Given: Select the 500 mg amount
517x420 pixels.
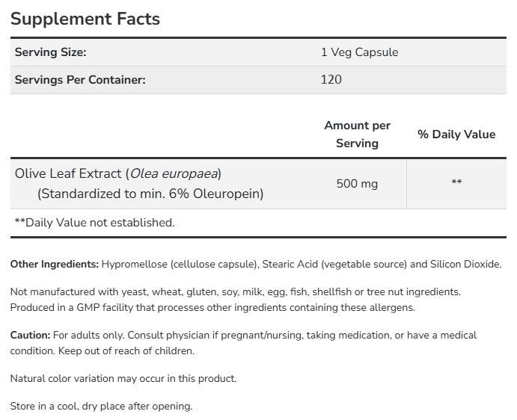Looking at the screenshot, I should tap(357, 182).
